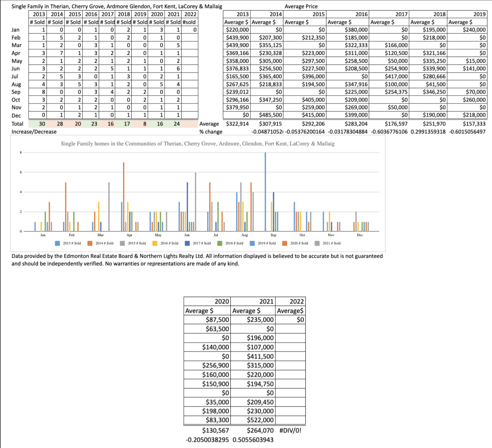Pick the 2019 # Sold legend swatch
This screenshot has height=448, width=492.
point(252,243)
